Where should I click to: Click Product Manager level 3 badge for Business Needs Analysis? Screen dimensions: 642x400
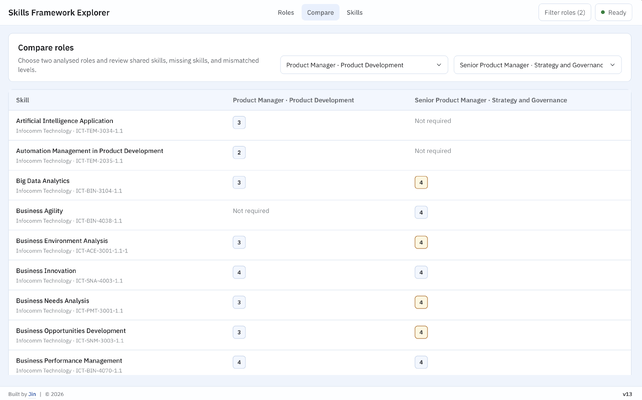(239, 302)
